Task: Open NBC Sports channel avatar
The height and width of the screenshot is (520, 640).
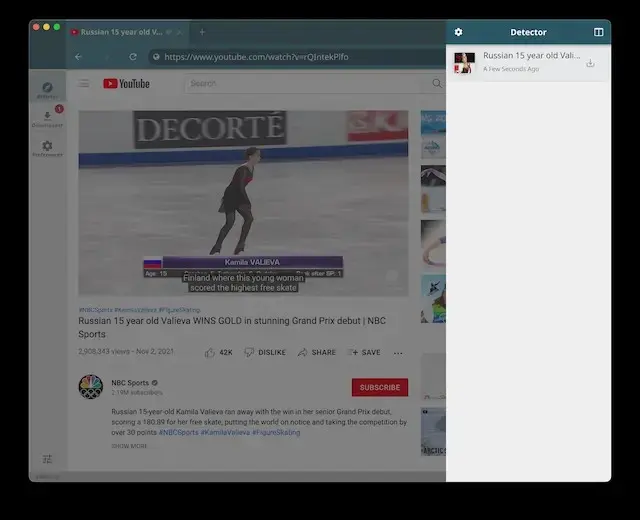Action: (91, 387)
